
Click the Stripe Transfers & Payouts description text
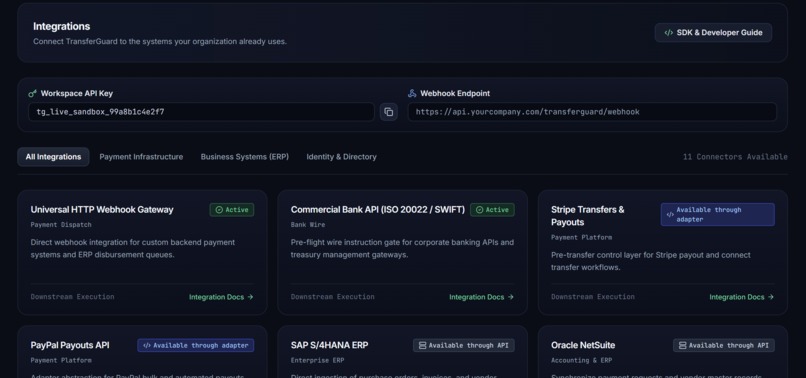[651, 261]
